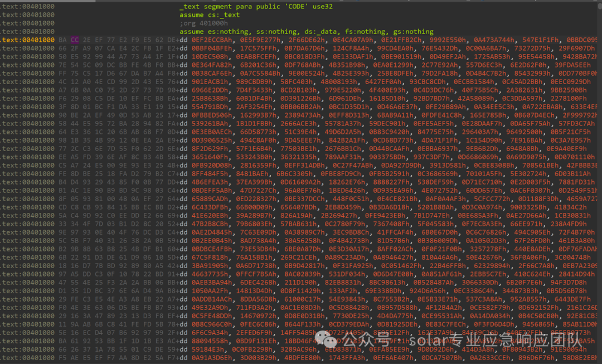
Task: Select the value 17C575FFh
Action: pos(259,48)
